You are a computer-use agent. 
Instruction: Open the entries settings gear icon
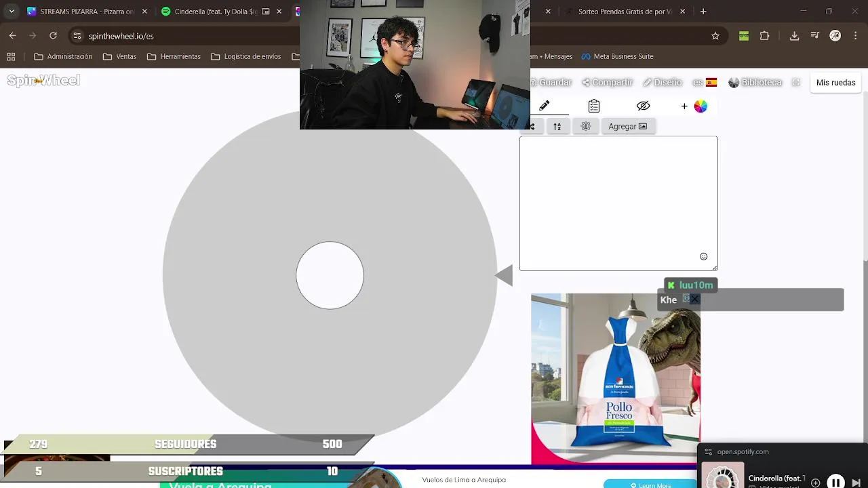click(586, 126)
